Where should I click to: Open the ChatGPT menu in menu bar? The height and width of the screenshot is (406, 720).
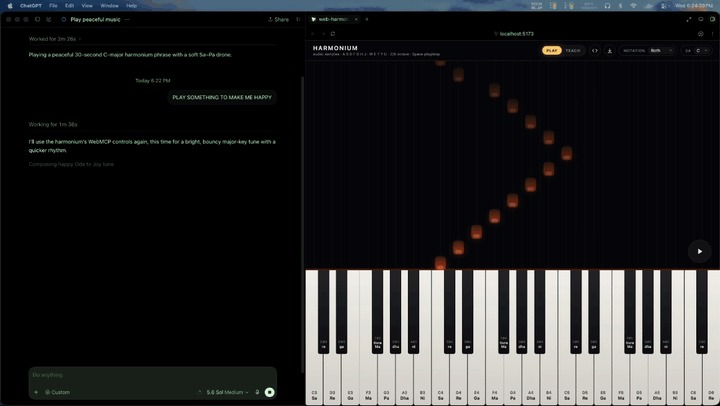[31, 6]
